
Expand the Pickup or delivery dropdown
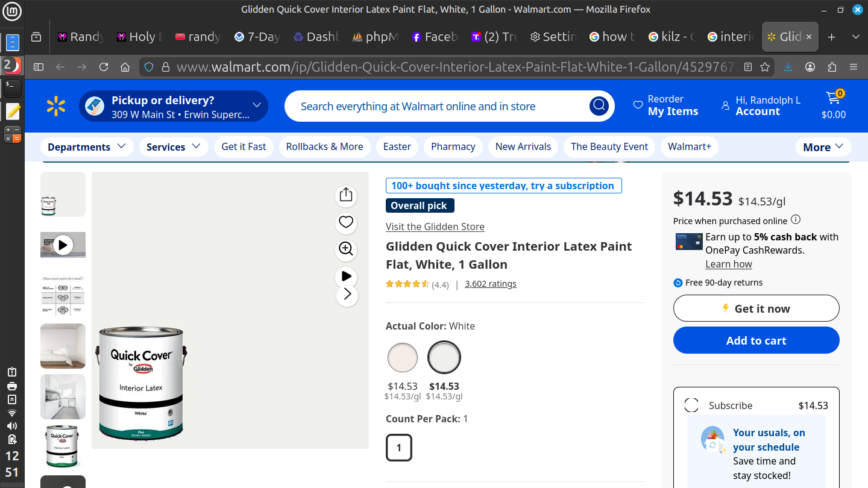257,105
